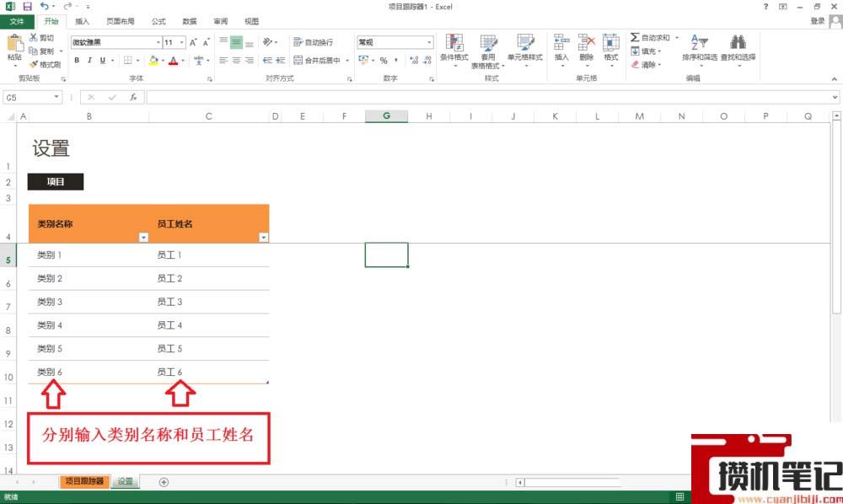
Task: Switch to the 页面布局 tab
Action: (x=121, y=22)
